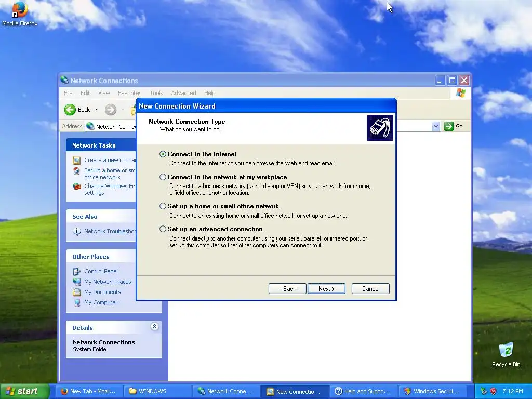
Task: Open the Create a new connection link
Action: tap(110, 160)
